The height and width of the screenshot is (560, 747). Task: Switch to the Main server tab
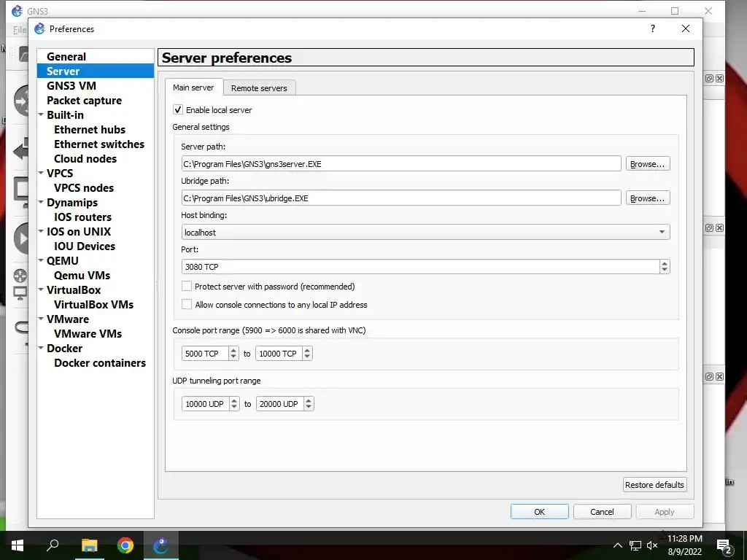tap(193, 87)
